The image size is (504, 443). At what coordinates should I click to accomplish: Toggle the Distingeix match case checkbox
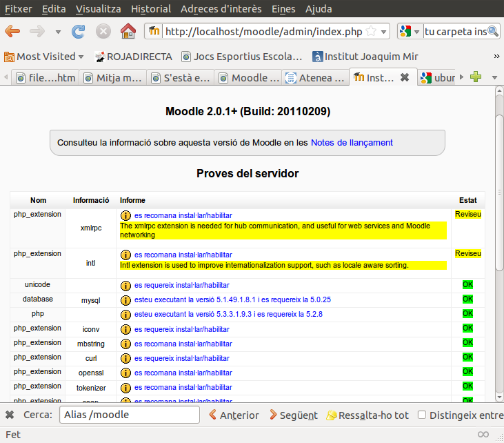422,415
